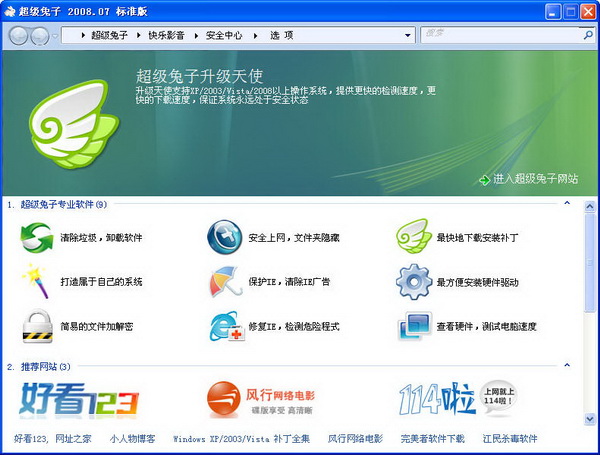
Task: Open the 好看123, 网址之家 link
Action: 53,439
